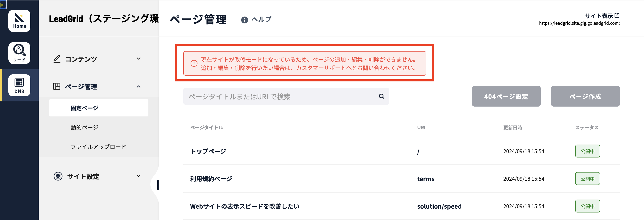Image resolution: width=644 pixels, height=220 pixels.
Task: Open the Home icon in sidebar
Action: click(x=19, y=21)
